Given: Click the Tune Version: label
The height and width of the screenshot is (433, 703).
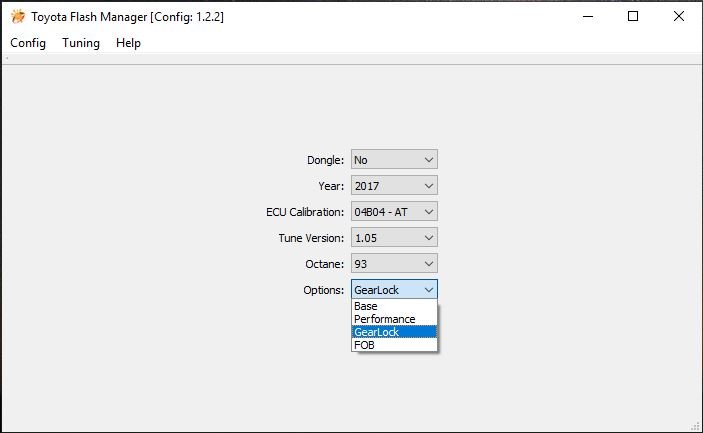Looking at the screenshot, I should click(311, 238).
